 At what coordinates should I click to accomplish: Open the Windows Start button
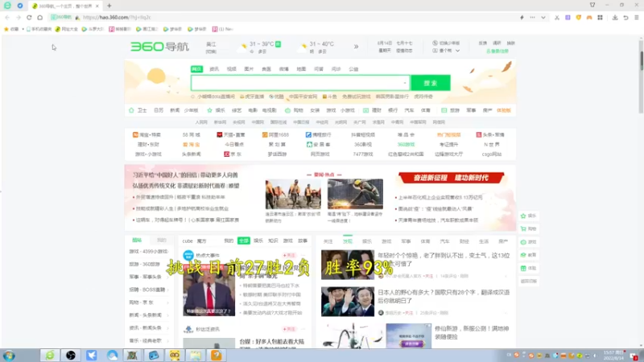[x=9, y=356]
